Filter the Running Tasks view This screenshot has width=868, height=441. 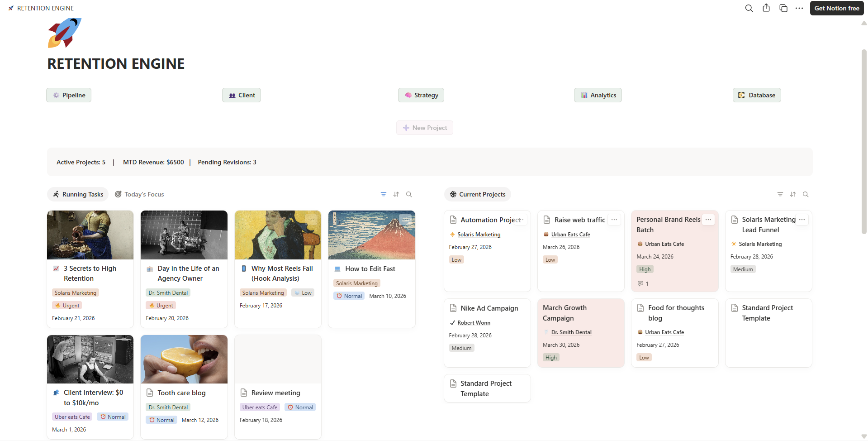point(384,194)
